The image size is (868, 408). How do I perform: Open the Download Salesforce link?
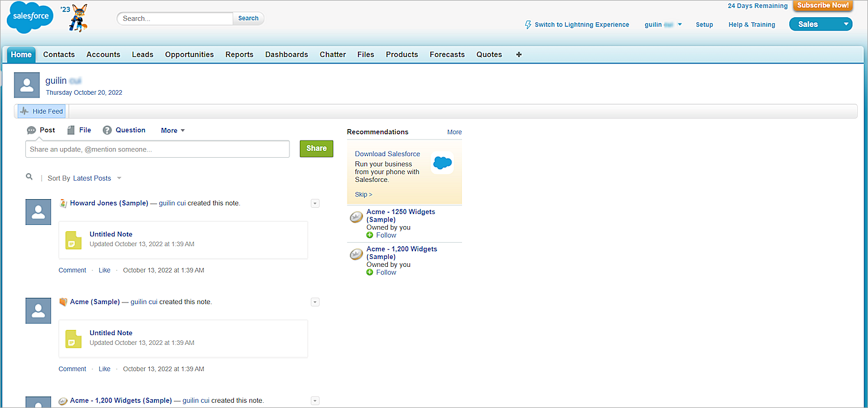(x=387, y=154)
